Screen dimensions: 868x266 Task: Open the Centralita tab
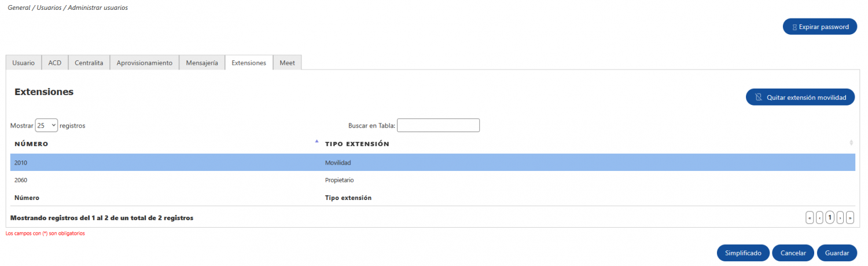89,63
